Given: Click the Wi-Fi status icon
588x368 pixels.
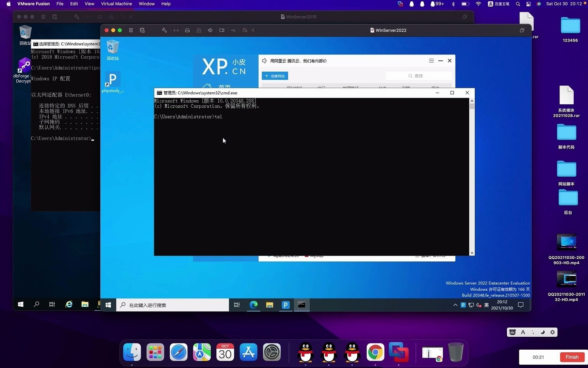Looking at the screenshot, I should pyautogui.click(x=478, y=4).
